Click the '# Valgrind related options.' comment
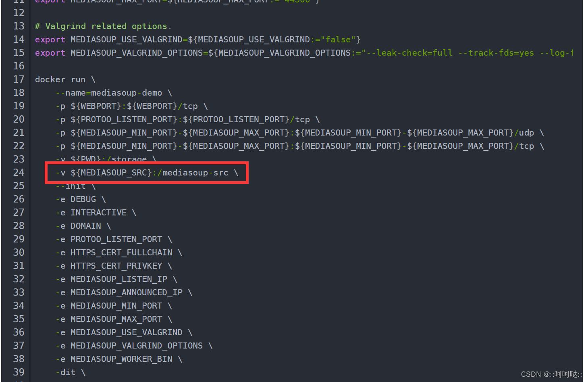 click(x=103, y=26)
